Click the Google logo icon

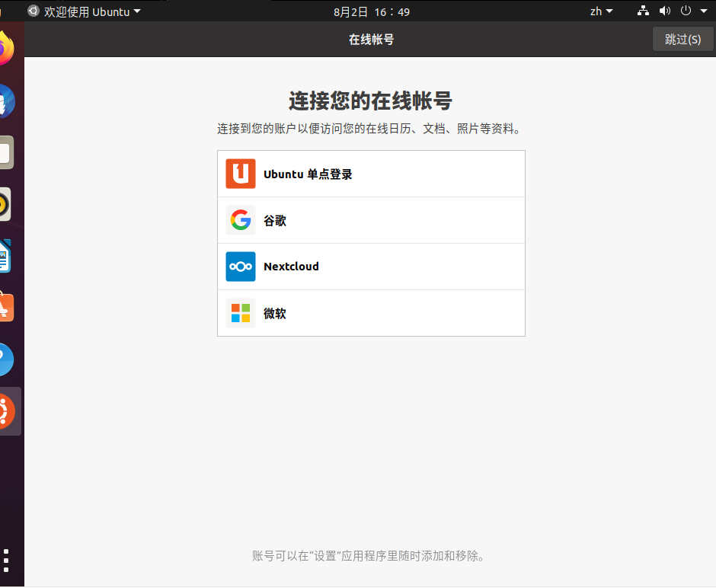(241, 220)
